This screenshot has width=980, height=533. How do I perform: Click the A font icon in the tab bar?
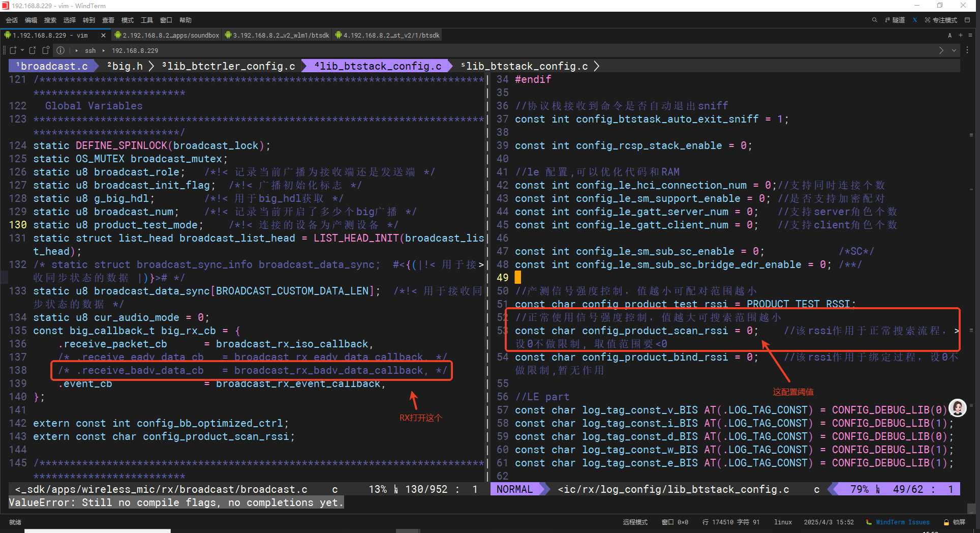950,35
